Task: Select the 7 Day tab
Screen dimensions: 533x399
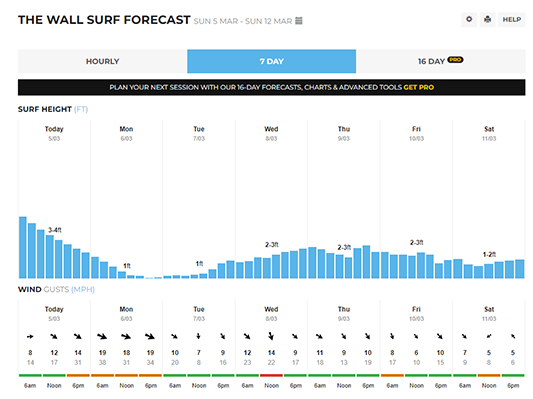Action: pos(272,62)
